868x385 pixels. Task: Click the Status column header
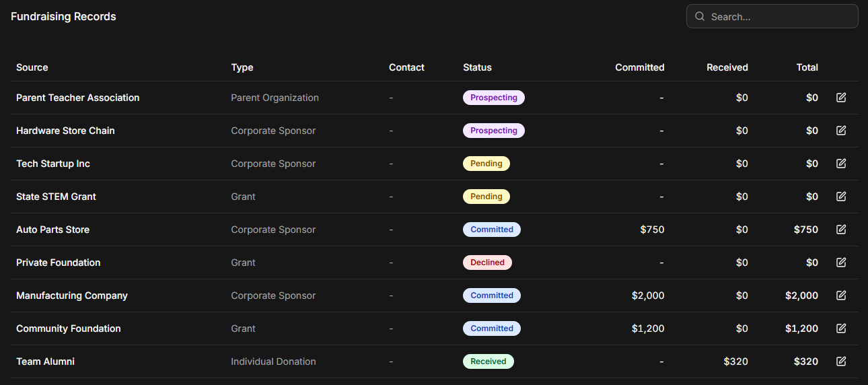point(477,67)
